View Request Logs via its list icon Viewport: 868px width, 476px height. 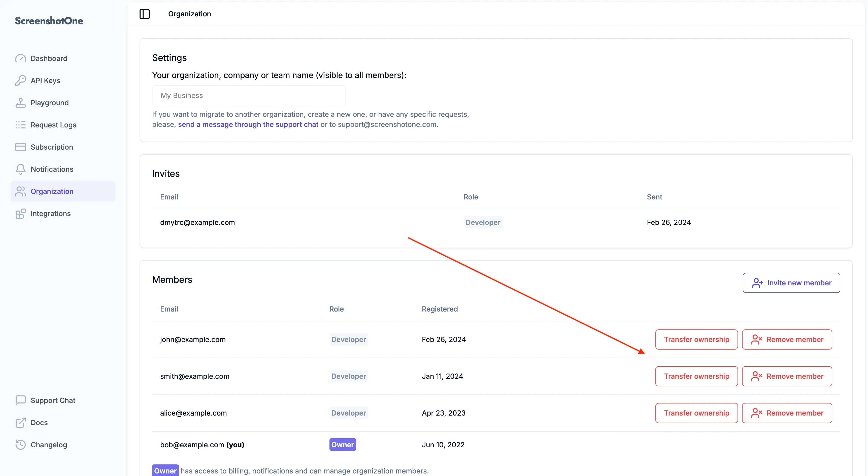[21, 125]
